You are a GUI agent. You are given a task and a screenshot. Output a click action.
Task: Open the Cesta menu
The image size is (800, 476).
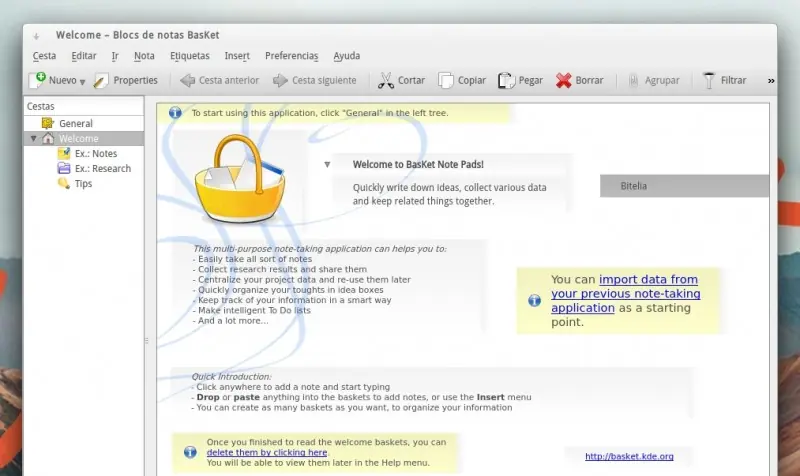[44, 56]
